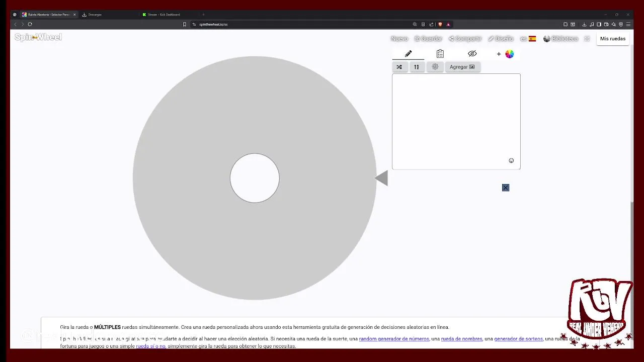Open the entry settings gear button
Image resolution: width=644 pixels, height=362 pixels.
435,67
